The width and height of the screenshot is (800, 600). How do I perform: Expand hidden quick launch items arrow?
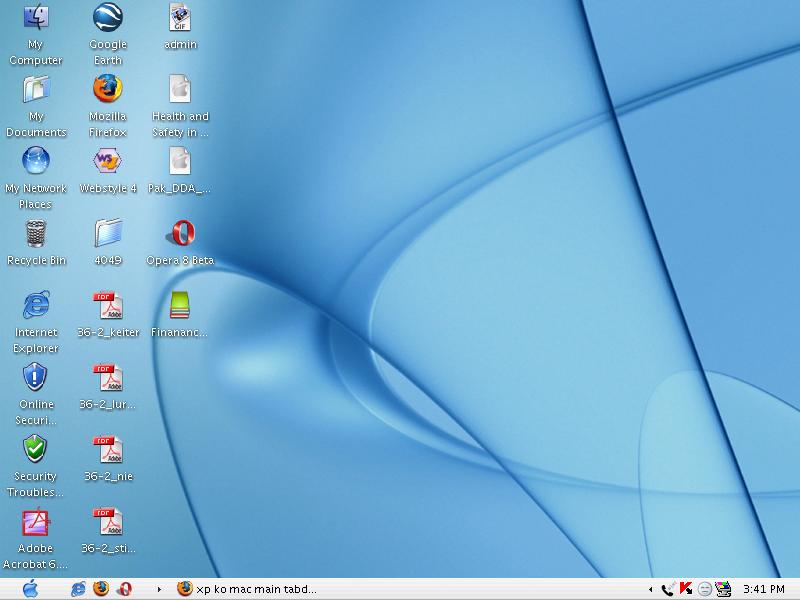(159, 589)
